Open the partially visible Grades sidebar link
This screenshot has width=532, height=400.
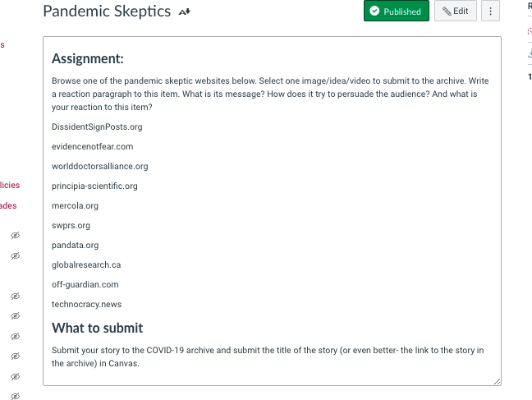click(8, 205)
